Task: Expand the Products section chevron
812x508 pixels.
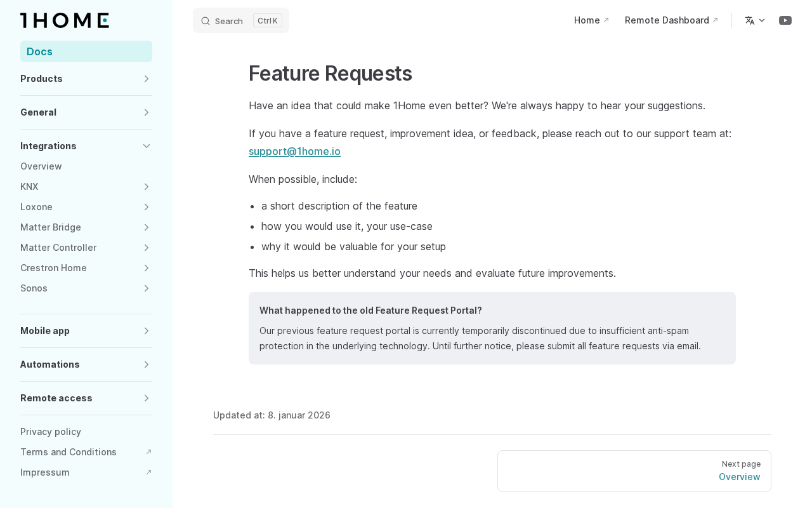Action: pos(147,79)
